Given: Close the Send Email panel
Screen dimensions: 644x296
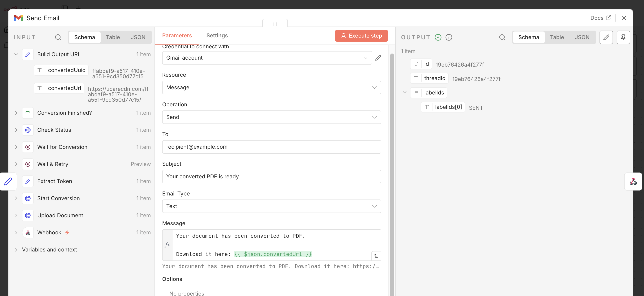Looking at the screenshot, I should point(624,18).
